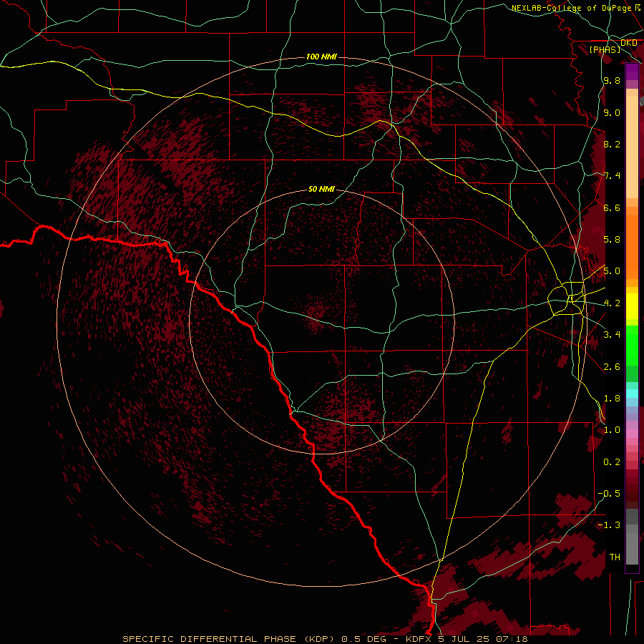Pick the bright green color bar segment

(x=632, y=345)
